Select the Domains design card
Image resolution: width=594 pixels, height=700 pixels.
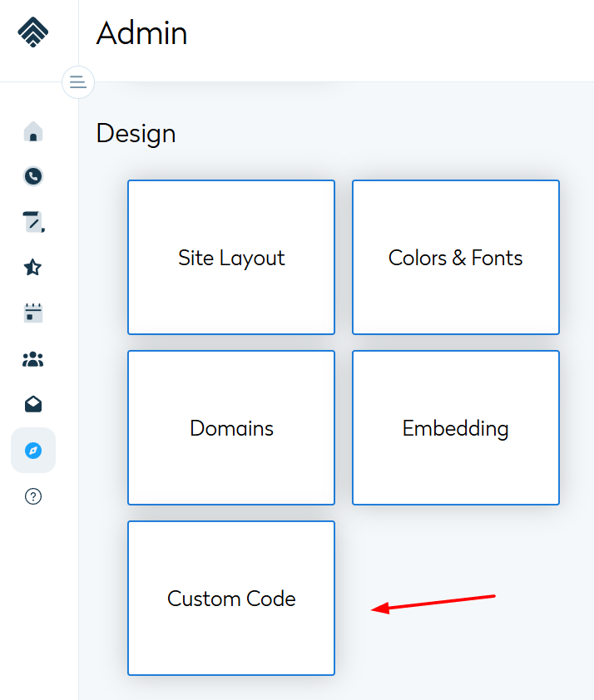point(231,428)
